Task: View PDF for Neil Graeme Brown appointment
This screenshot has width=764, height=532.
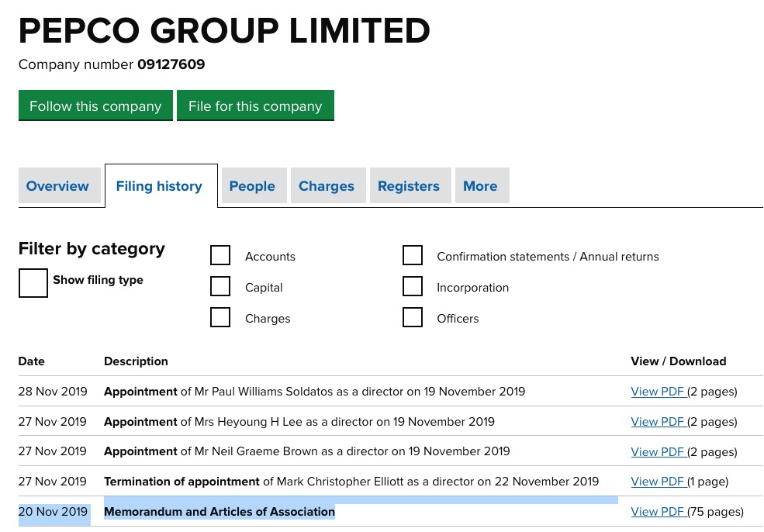Action: (x=656, y=451)
